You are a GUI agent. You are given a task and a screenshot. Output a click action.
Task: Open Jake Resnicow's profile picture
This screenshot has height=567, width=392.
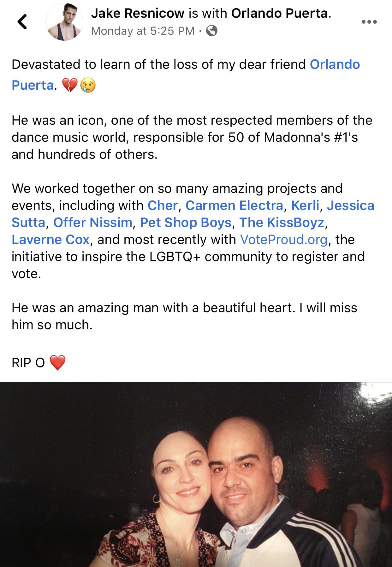(x=64, y=22)
